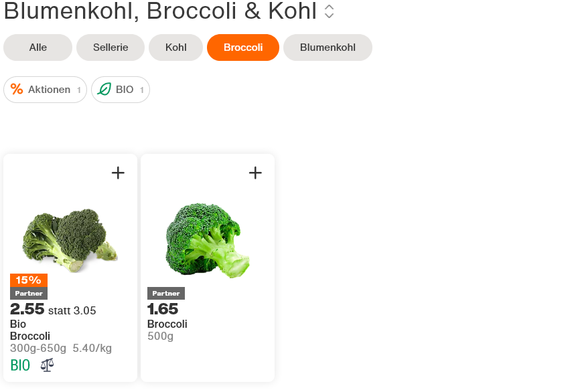
Task: Click the orange percent icon in Aktionen filter
Action: coord(17,90)
